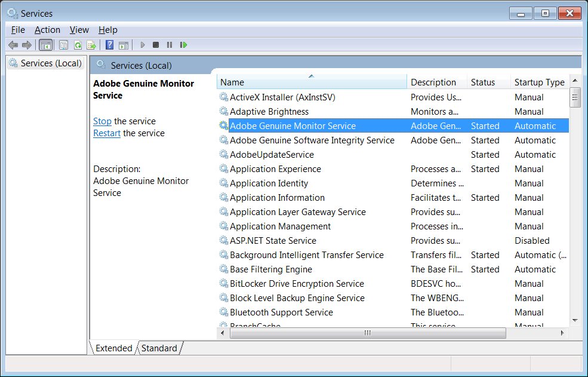
Task: Click the Stop Service square icon
Action: [x=156, y=45]
